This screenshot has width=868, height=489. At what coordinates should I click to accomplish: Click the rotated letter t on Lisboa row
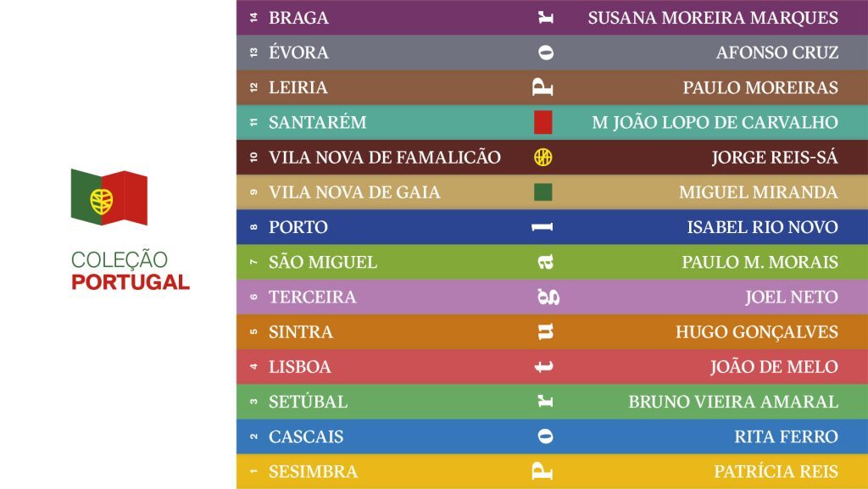tap(544, 366)
